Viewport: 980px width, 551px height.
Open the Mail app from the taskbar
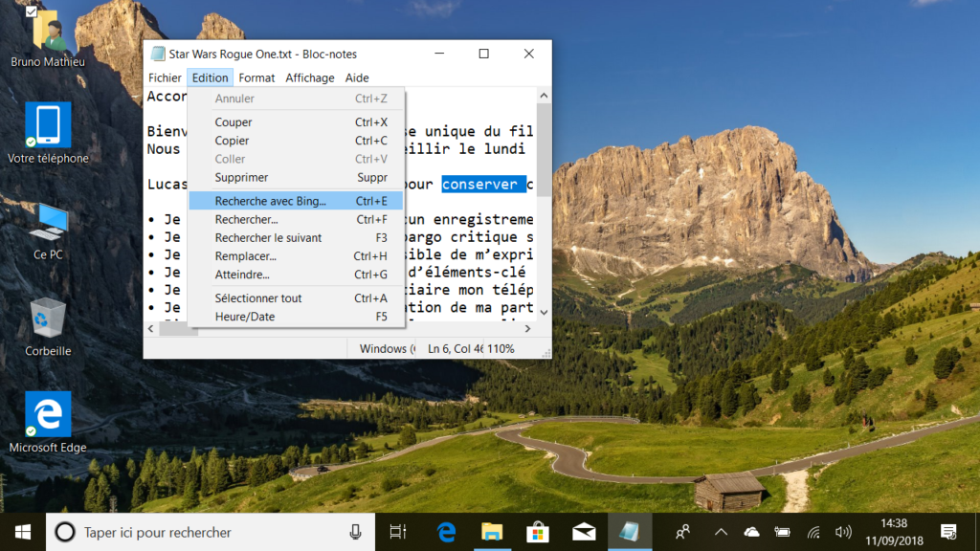coord(584,532)
